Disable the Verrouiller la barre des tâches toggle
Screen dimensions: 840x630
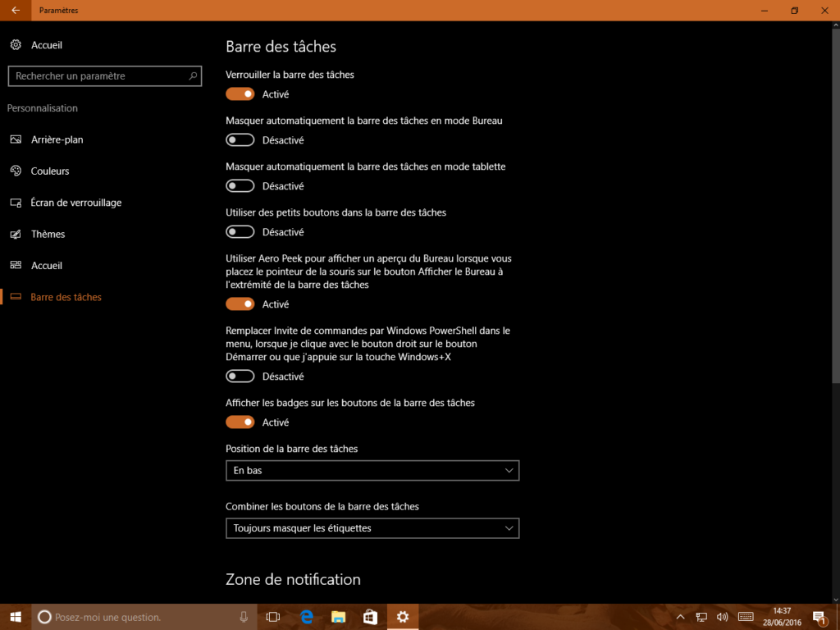point(240,94)
